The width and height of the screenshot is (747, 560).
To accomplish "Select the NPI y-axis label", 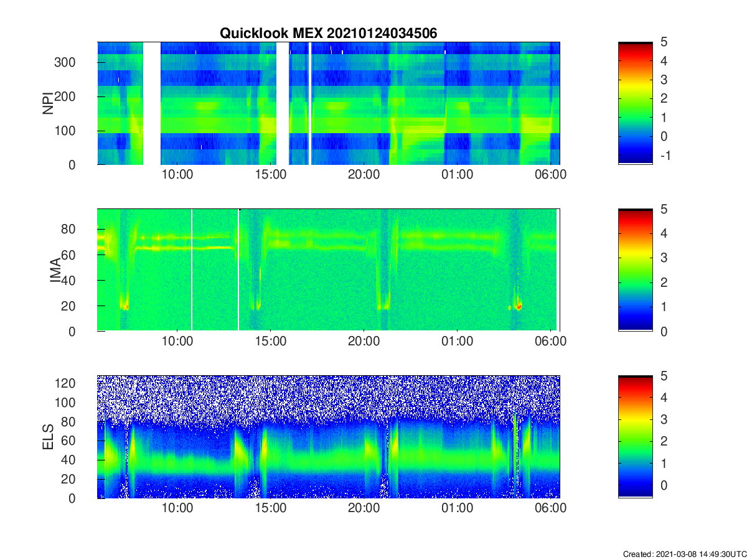I will (47, 103).
